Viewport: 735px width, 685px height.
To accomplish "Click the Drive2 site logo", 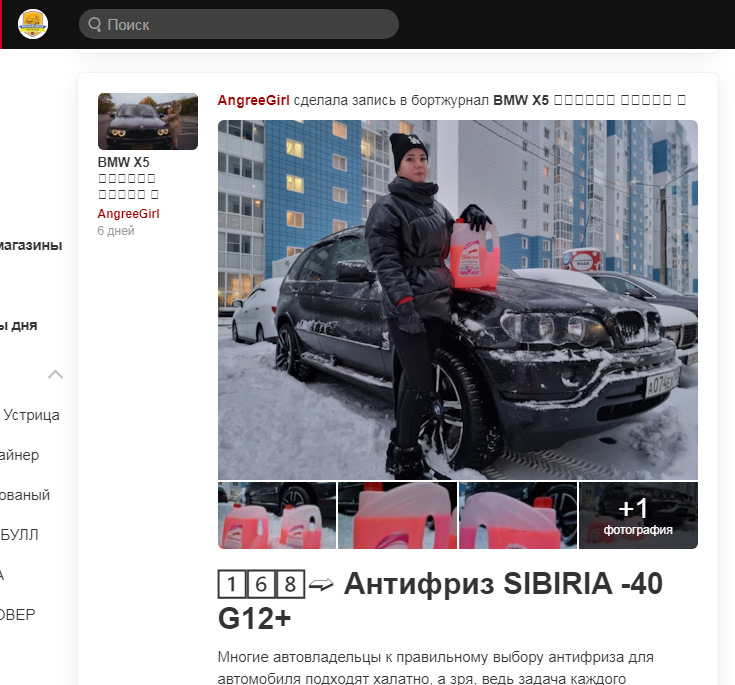I will coord(33,24).
